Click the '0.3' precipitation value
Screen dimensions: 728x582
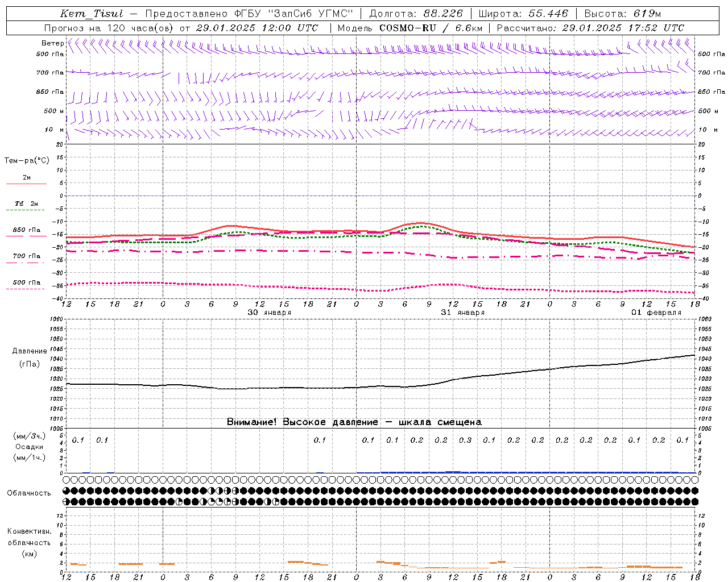(465, 440)
